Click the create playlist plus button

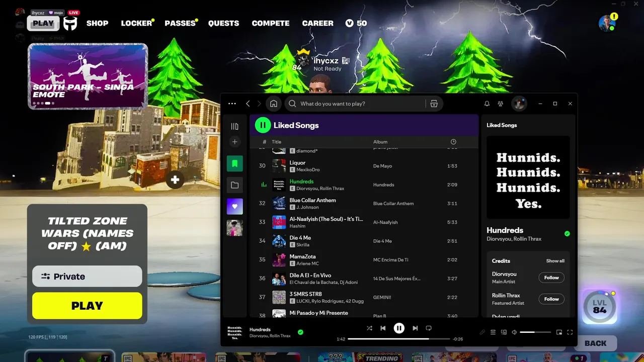pyautogui.click(x=234, y=142)
